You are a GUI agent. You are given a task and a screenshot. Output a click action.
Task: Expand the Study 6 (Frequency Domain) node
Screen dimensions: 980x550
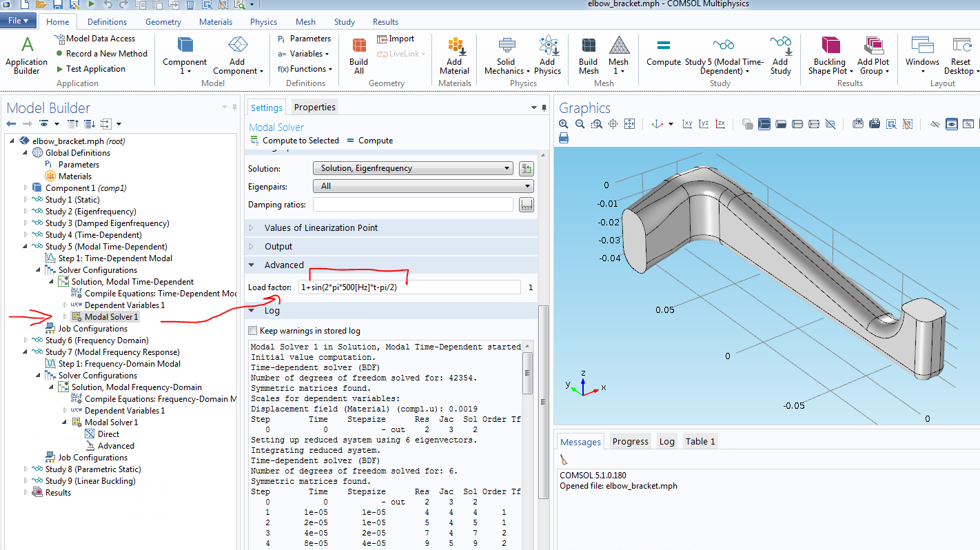pos(27,340)
